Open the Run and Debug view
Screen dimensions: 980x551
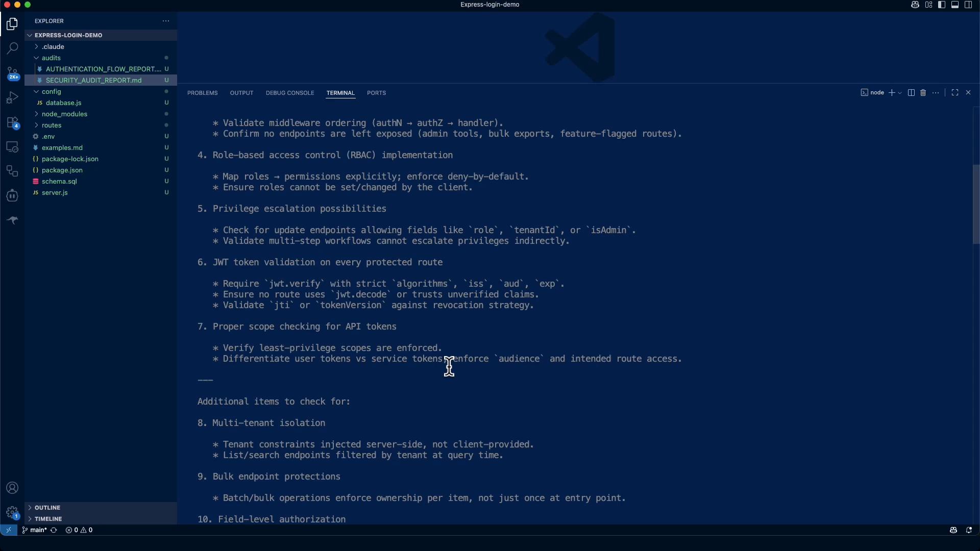point(12,97)
